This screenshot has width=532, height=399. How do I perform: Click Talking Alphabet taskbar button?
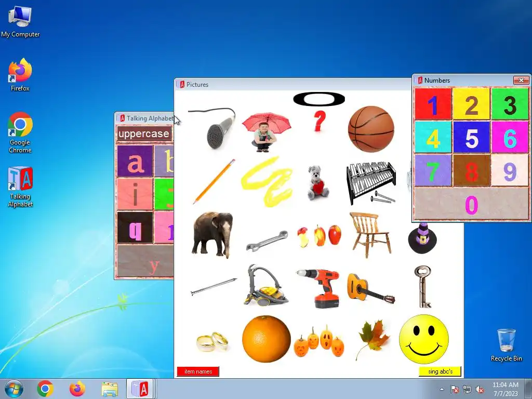[141, 389]
